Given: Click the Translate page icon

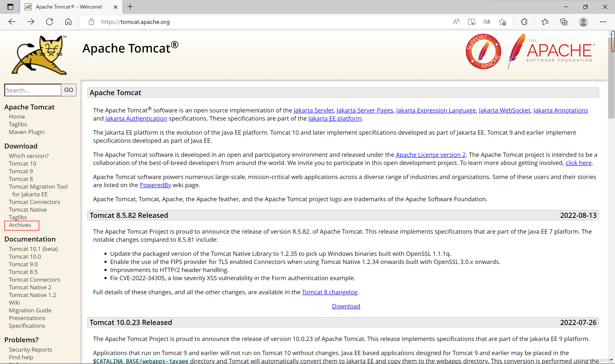Looking at the screenshot, I should pyautogui.click(x=487, y=22).
